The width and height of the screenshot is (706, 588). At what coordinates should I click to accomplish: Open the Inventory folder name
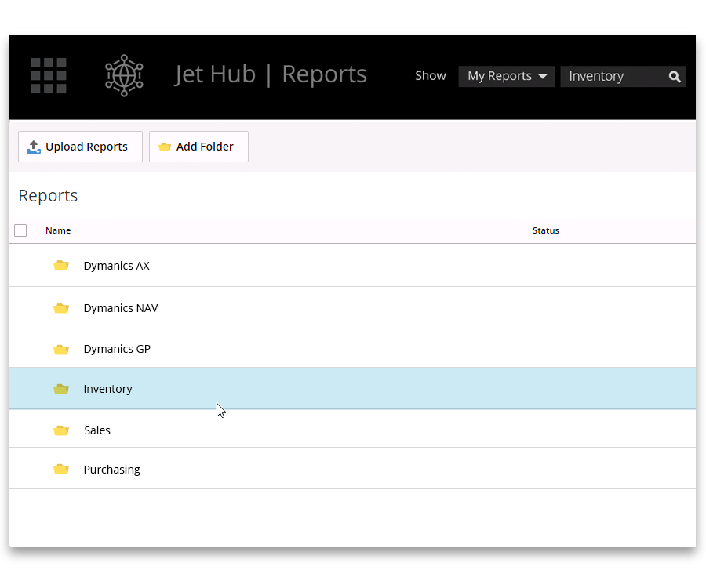click(x=107, y=389)
